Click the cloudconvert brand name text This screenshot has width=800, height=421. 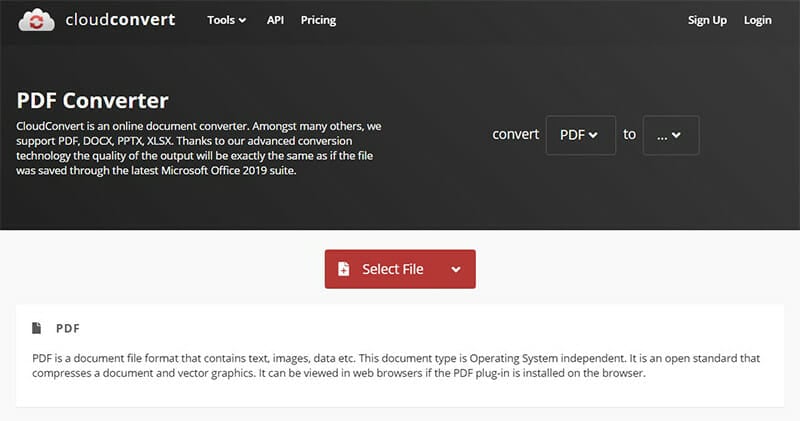[x=120, y=20]
